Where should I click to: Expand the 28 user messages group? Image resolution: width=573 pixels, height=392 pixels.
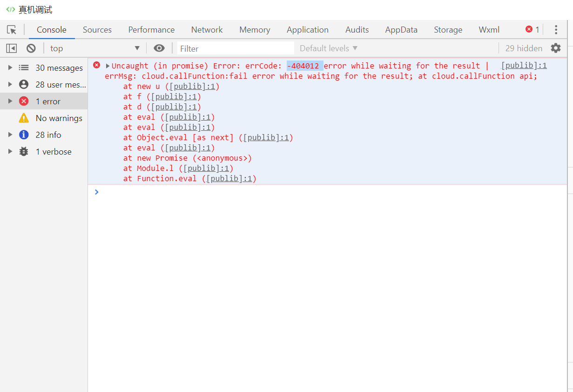point(10,85)
